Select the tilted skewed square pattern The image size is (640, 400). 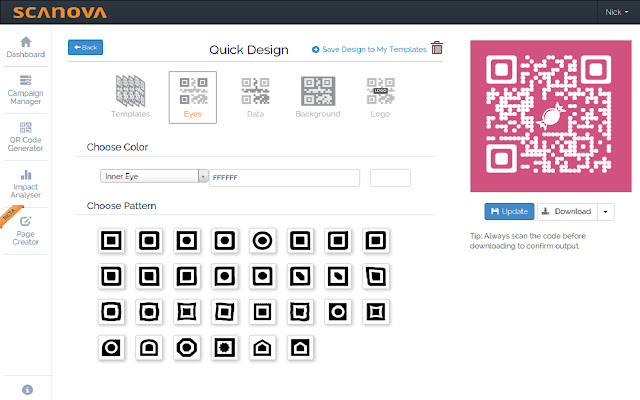(376, 276)
